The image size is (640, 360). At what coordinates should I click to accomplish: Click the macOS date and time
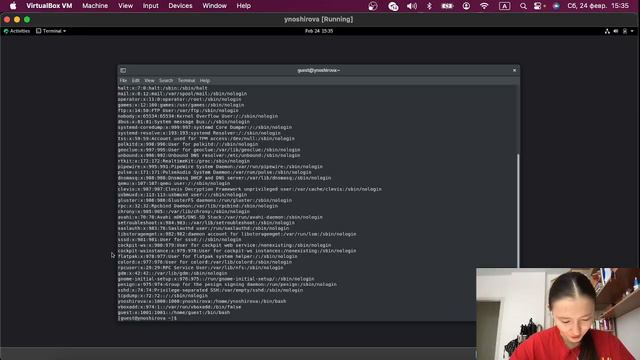598,6
